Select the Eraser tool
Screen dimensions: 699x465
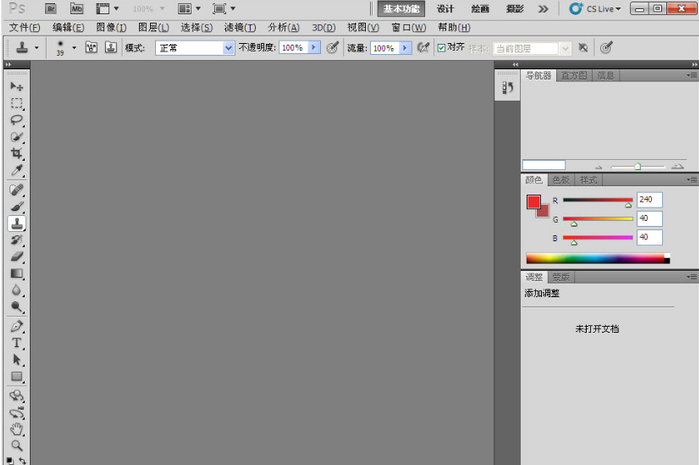click(16, 256)
